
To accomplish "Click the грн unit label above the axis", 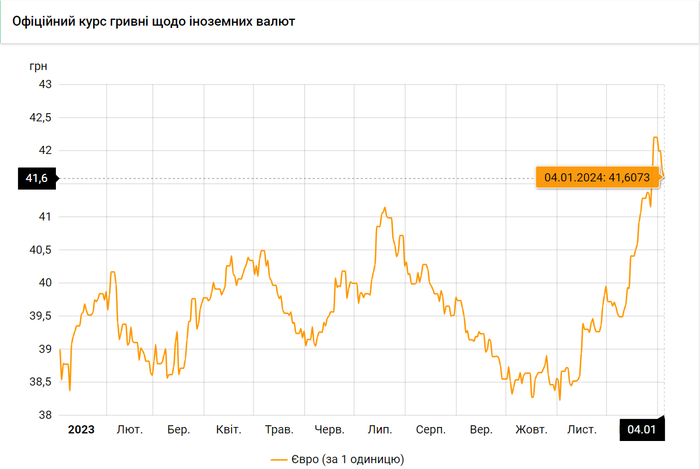I will 38,65.
